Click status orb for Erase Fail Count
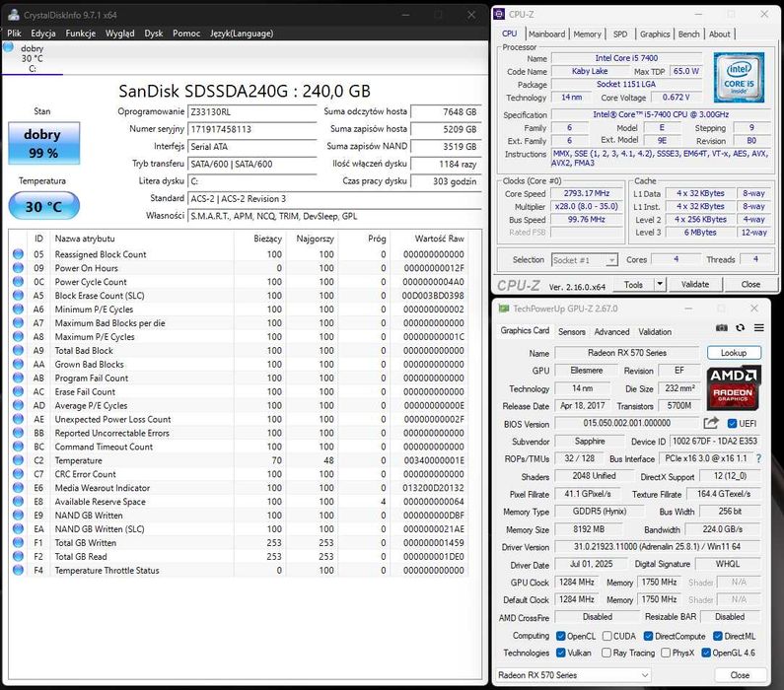The height and width of the screenshot is (690, 784). [18, 391]
